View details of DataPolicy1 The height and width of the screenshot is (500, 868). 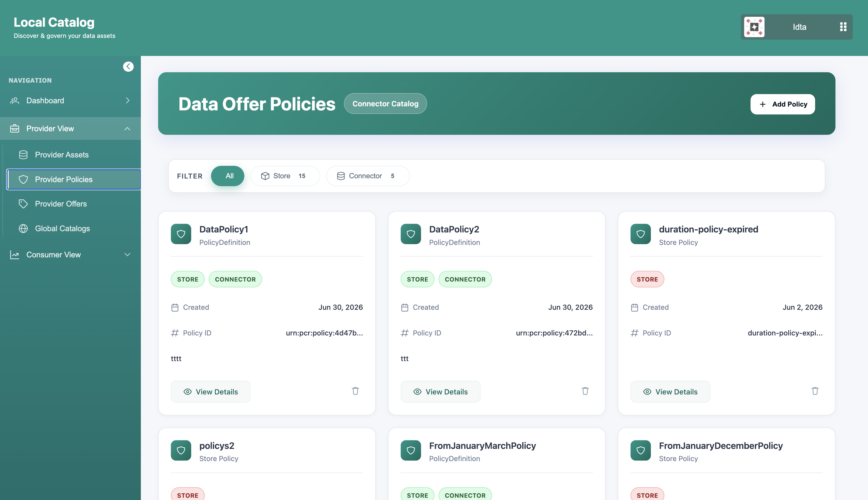click(211, 392)
